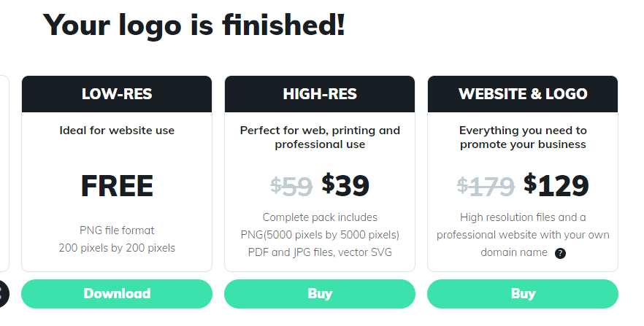
Task: Click the crossed-out $179 price
Action: coord(486,187)
